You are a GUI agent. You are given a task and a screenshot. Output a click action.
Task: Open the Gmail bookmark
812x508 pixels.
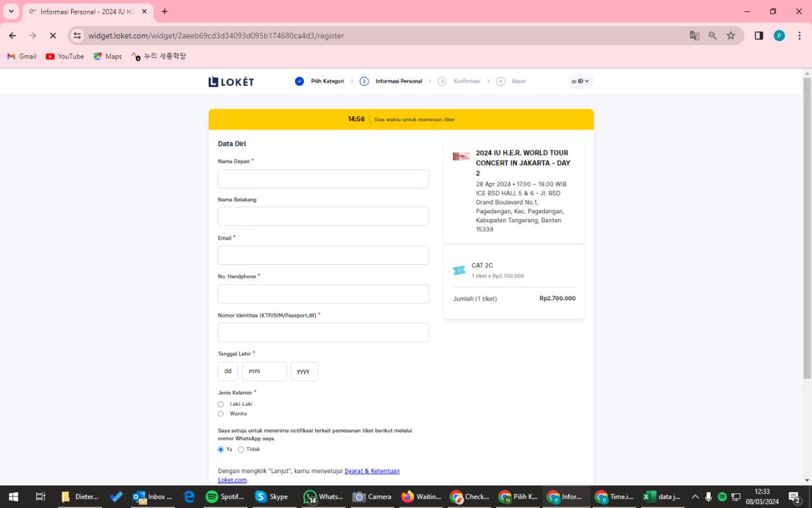22,56
